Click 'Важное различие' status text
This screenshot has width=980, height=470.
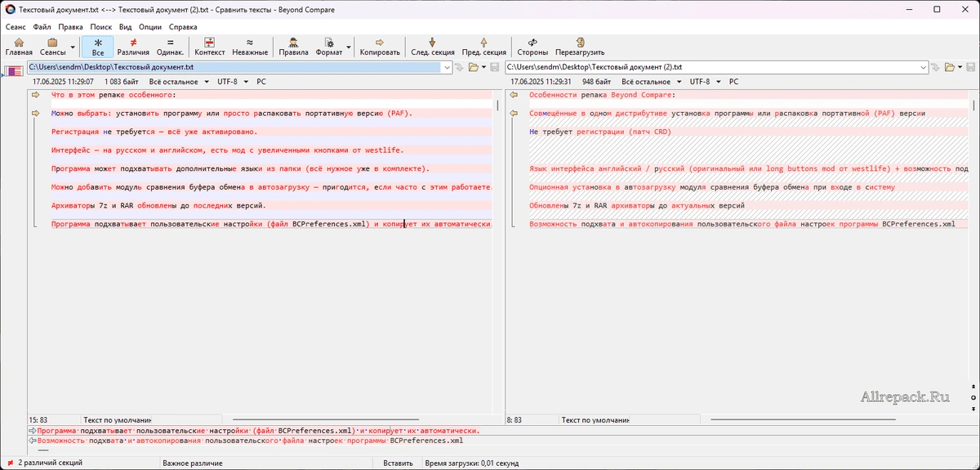pos(193,463)
